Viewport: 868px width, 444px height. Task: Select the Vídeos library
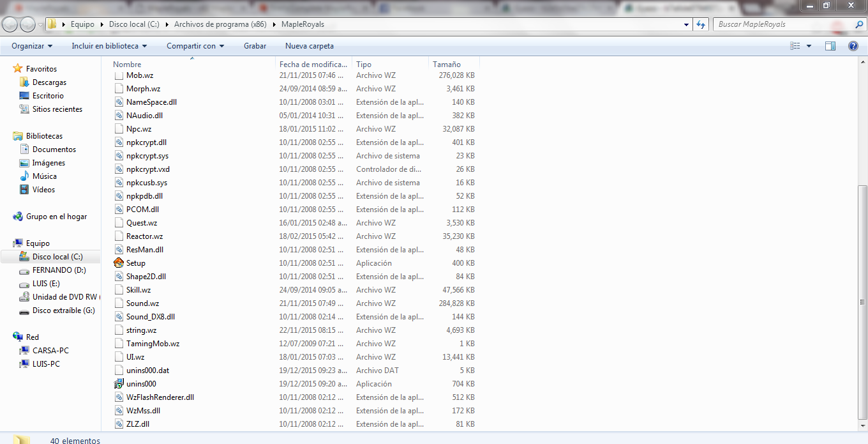point(43,190)
